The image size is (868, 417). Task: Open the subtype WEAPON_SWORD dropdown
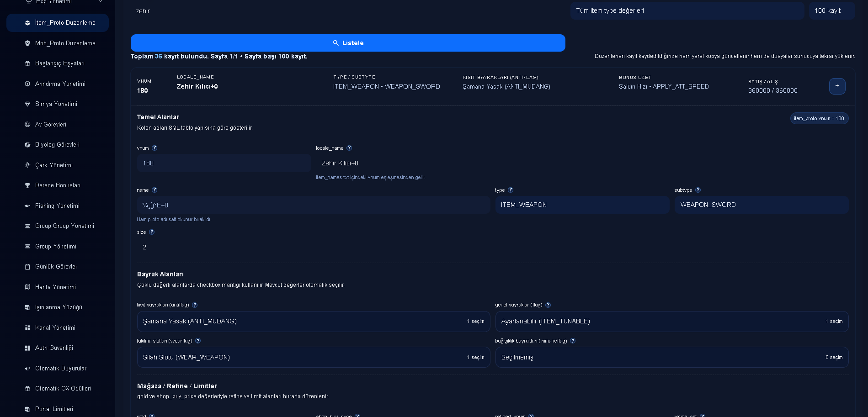[761, 205]
